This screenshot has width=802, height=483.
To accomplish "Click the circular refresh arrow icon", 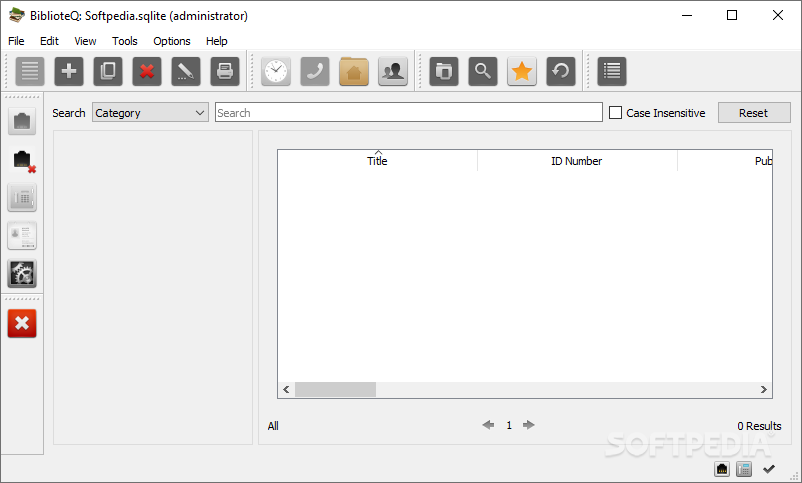I will (561, 71).
